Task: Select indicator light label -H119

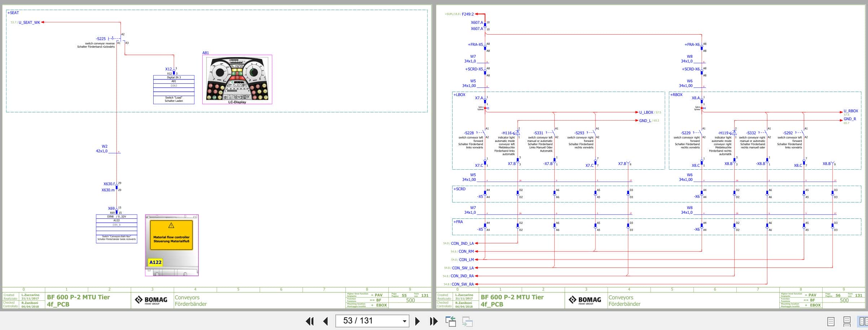Action: point(723,133)
